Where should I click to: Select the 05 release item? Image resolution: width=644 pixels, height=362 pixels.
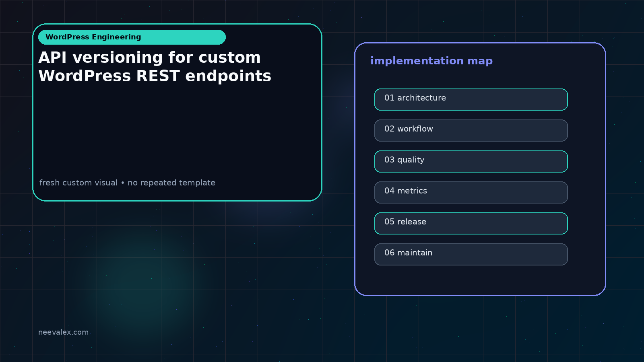[x=471, y=223]
